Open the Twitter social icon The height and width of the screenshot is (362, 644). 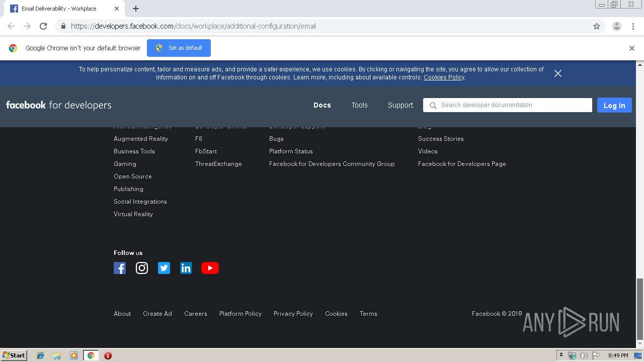pos(164,268)
